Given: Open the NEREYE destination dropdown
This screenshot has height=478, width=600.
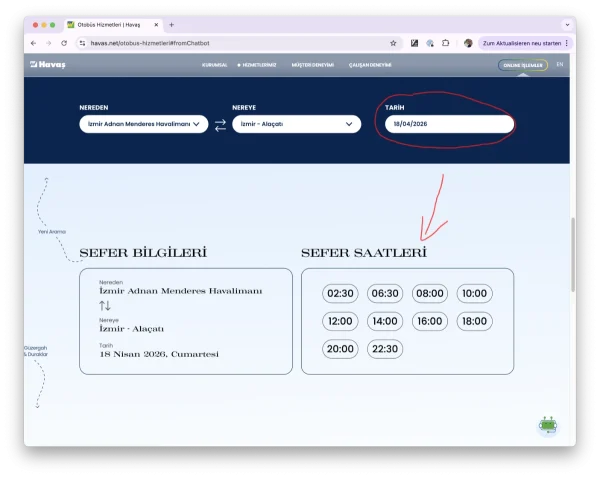Looking at the screenshot, I should 297,124.
